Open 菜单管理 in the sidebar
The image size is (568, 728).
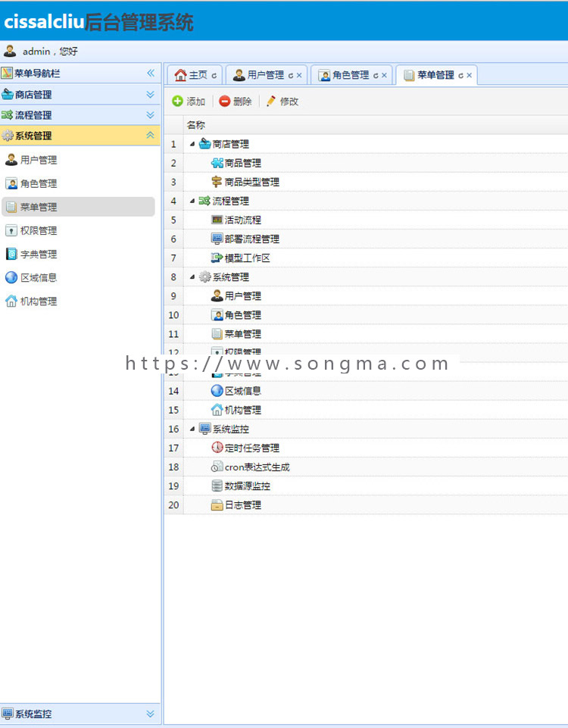78,207
